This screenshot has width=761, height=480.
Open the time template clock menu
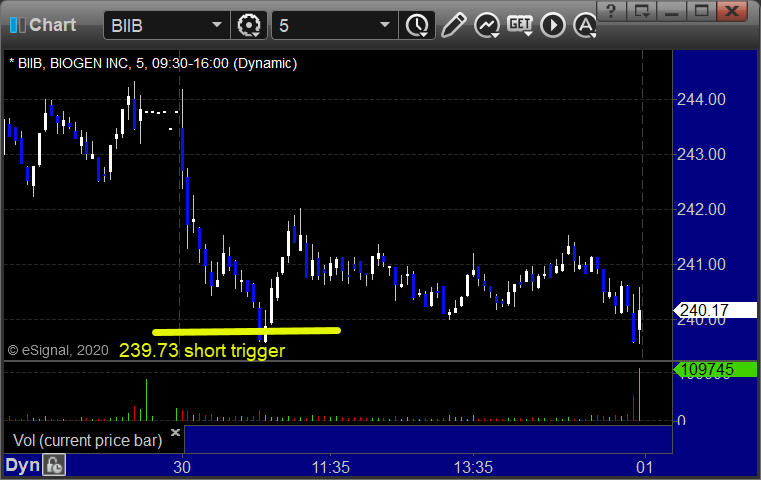click(417, 25)
